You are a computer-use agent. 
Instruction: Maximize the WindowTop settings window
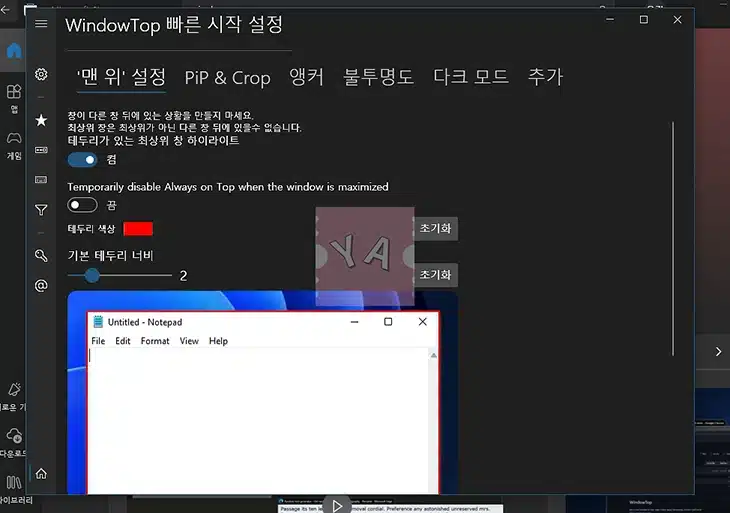[x=643, y=20]
